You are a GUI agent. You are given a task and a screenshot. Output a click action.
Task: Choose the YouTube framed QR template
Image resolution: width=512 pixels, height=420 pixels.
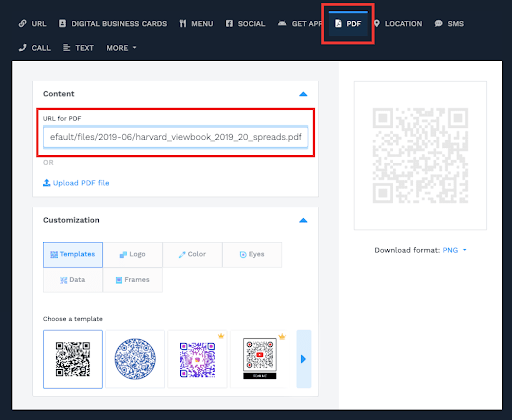pyautogui.click(x=260, y=359)
